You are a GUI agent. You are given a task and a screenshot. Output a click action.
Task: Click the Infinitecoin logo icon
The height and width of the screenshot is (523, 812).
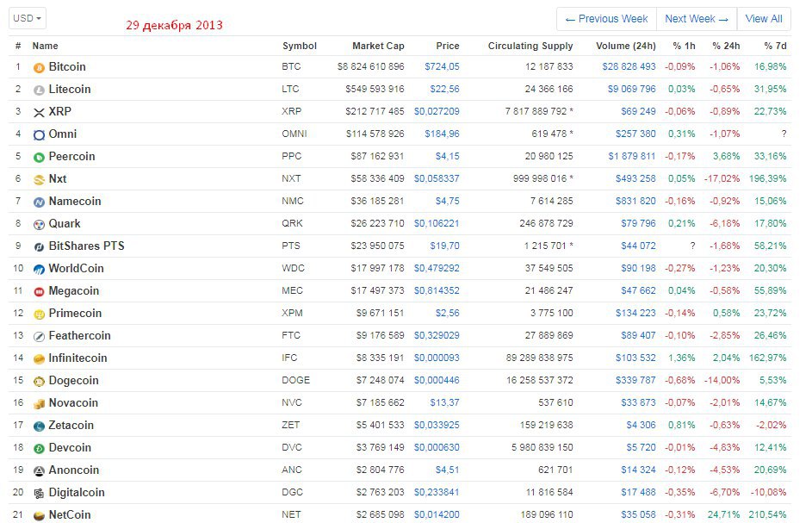coord(39,358)
